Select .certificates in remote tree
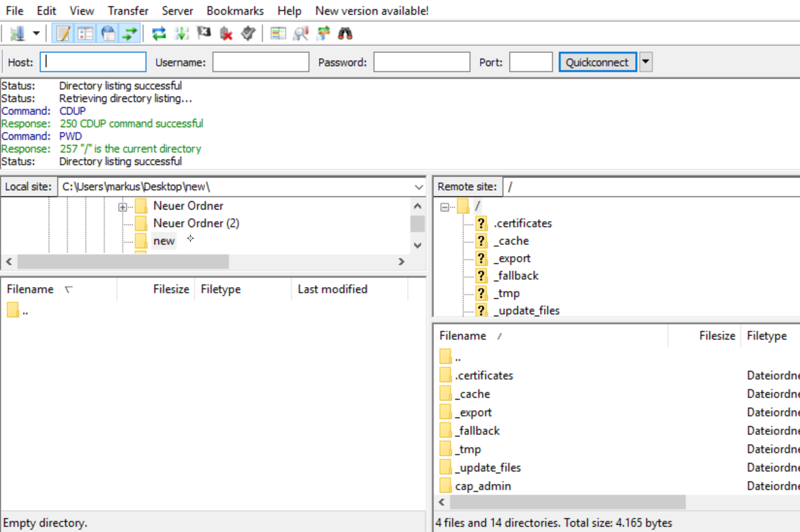Screen dimensions: 800x532 point(523,223)
